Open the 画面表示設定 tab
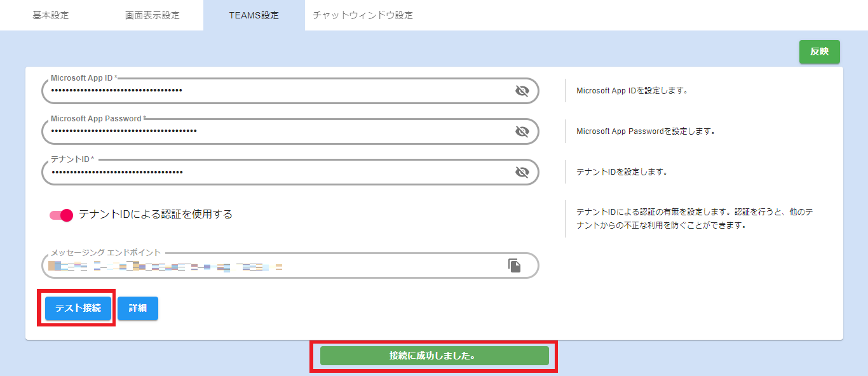This screenshot has width=868, height=376. pos(153,15)
